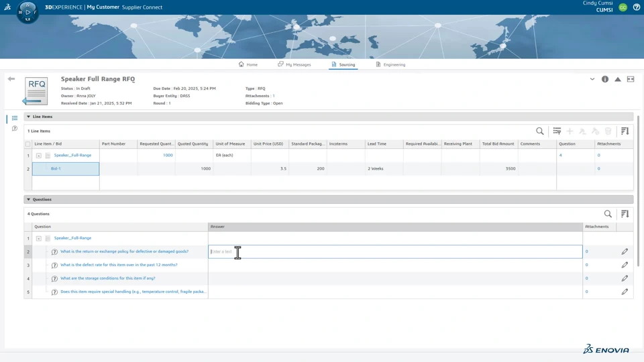This screenshot has height=362, width=644.
Task: Open Speaker_Full-Range link in Questions
Action: [x=72, y=238]
